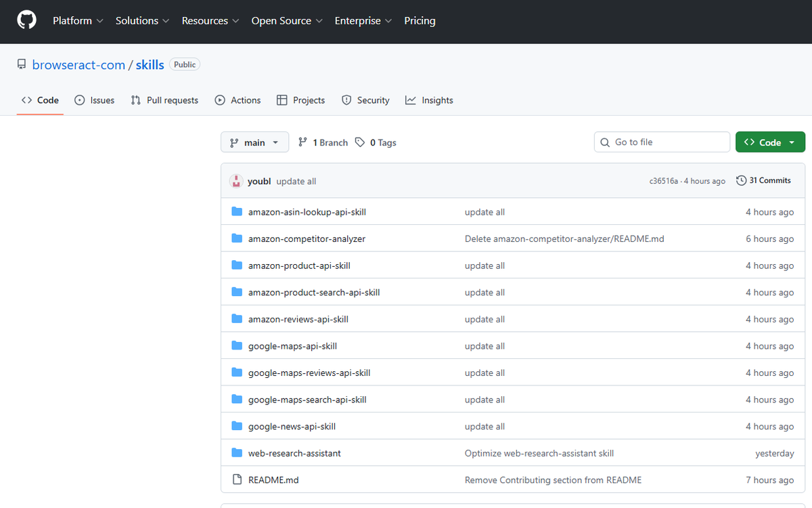Open the Pricing menu item
The height and width of the screenshot is (508, 812).
pos(420,20)
